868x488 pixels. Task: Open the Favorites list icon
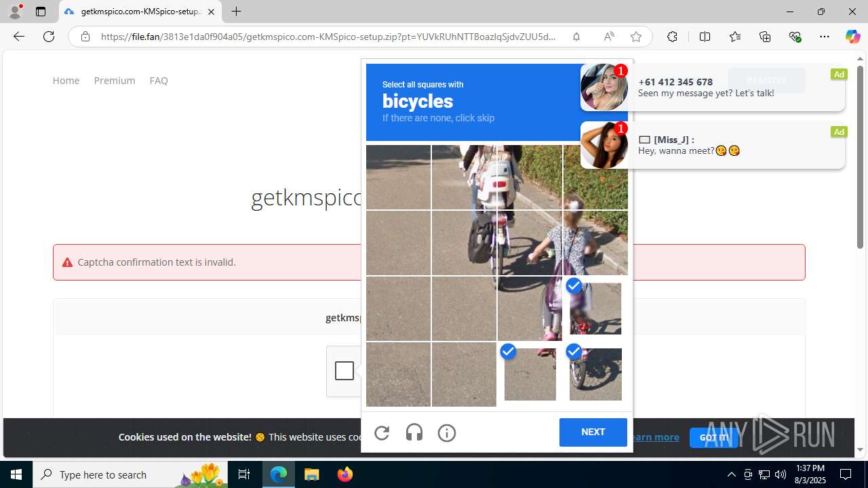pyautogui.click(x=735, y=37)
